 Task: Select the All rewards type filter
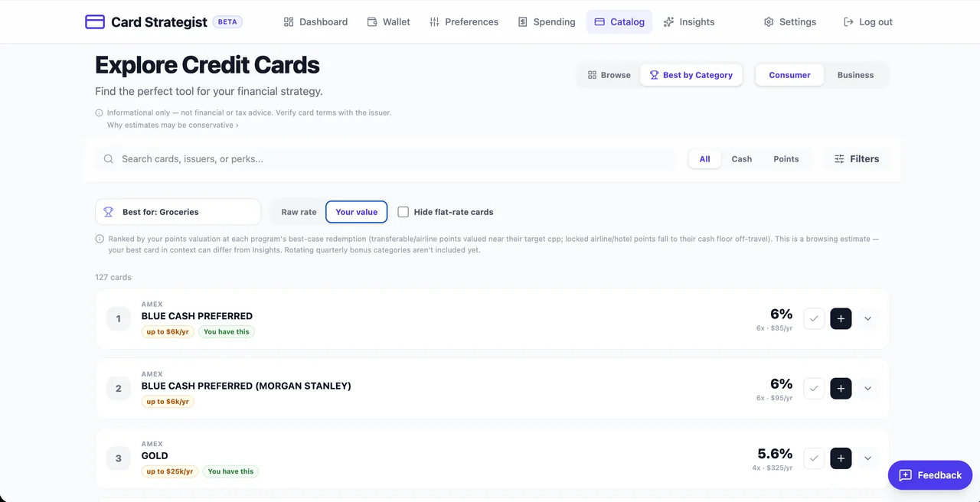pos(704,159)
